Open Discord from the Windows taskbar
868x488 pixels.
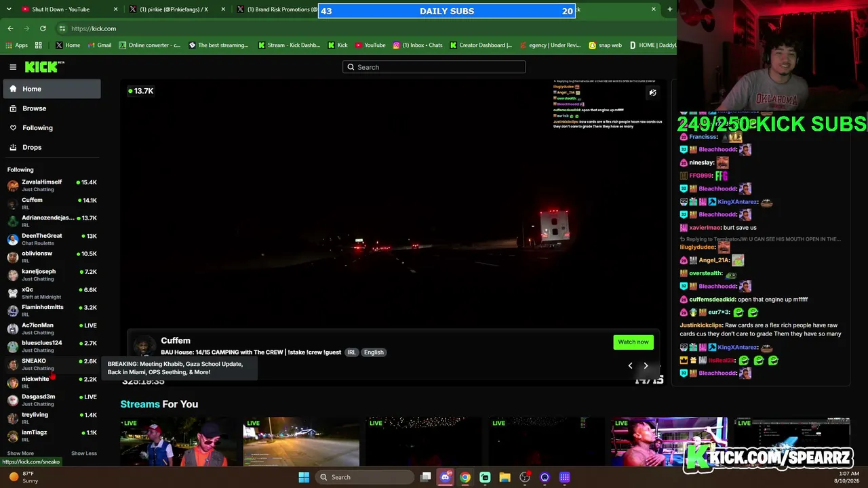click(x=446, y=477)
